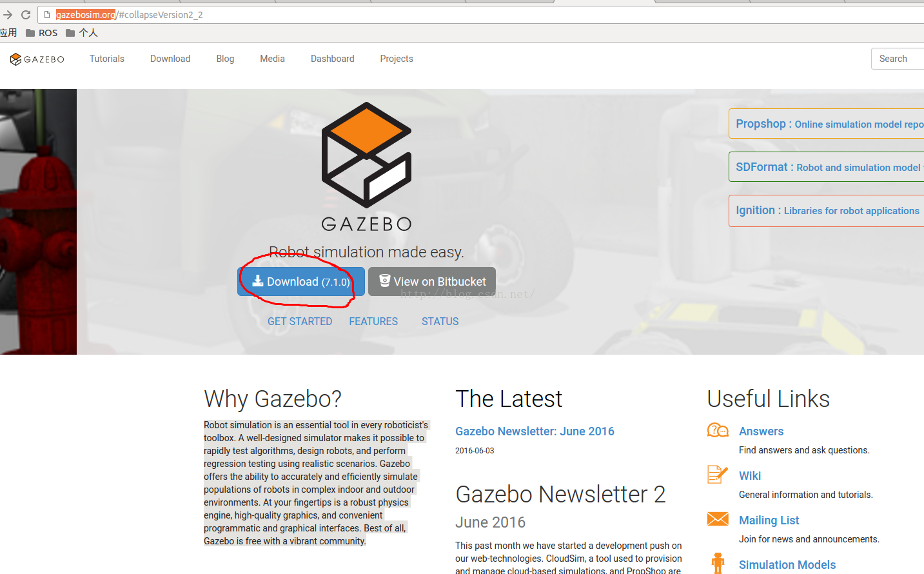Click the View on Bitbucket button
924x574 pixels.
432,282
